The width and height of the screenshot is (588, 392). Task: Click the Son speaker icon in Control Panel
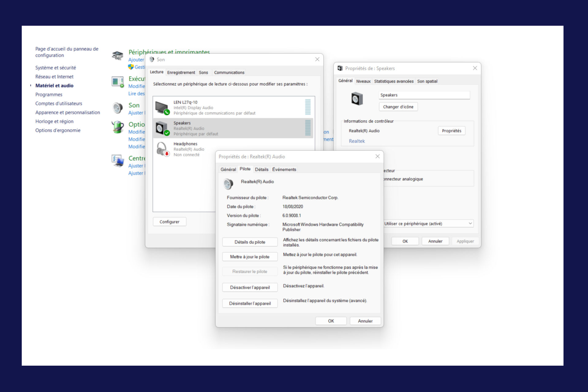pyautogui.click(x=118, y=108)
